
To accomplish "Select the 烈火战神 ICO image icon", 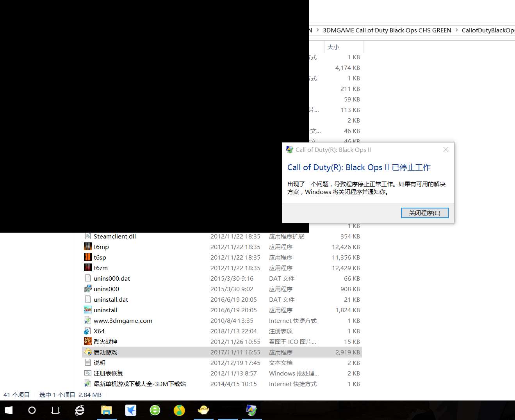I will click(88, 342).
